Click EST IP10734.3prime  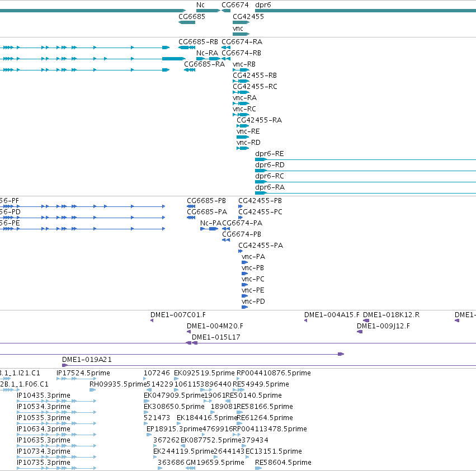(x=44, y=451)
